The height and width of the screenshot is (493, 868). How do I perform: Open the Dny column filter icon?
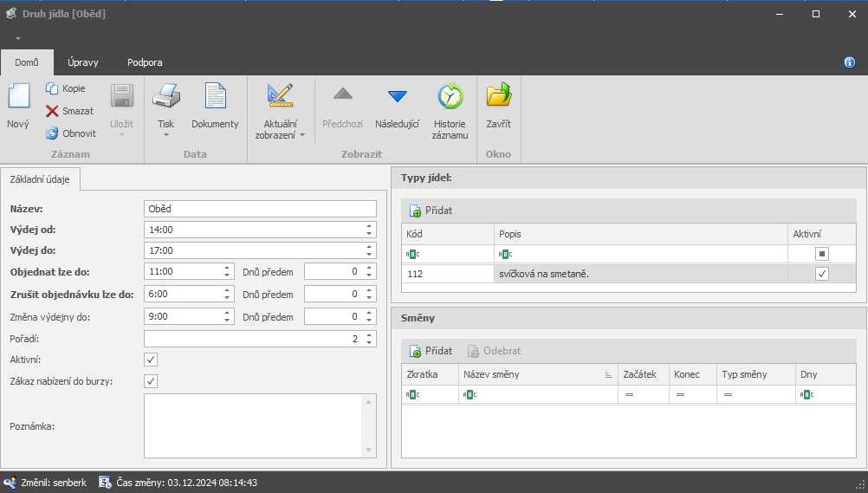tap(807, 394)
